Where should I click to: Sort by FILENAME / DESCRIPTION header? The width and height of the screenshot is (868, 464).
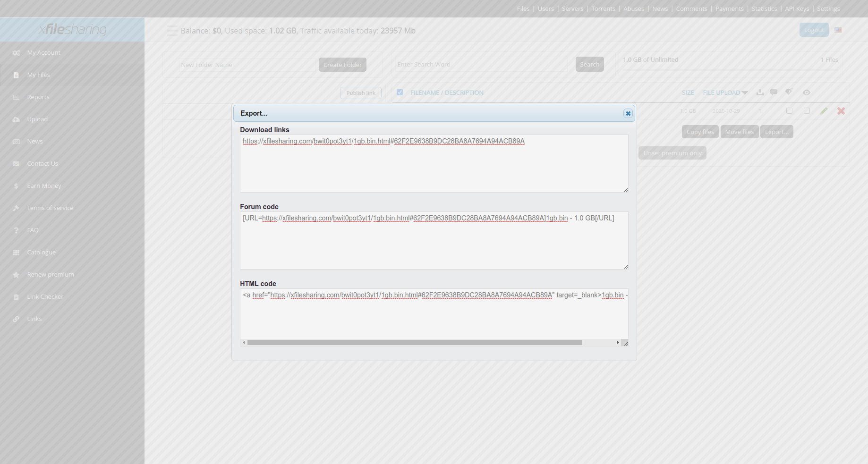(x=447, y=93)
